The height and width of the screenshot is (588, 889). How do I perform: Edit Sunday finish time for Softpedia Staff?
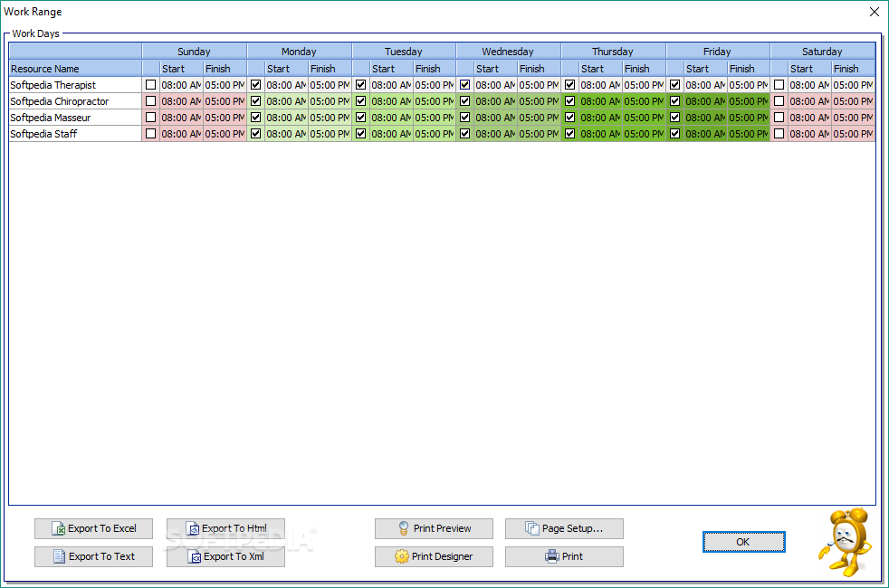point(225,134)
